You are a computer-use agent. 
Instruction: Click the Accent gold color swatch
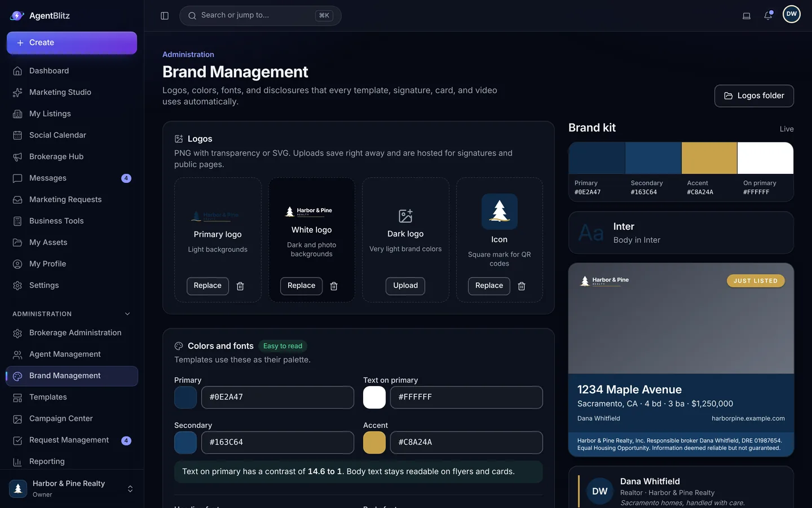pos(374,443)
